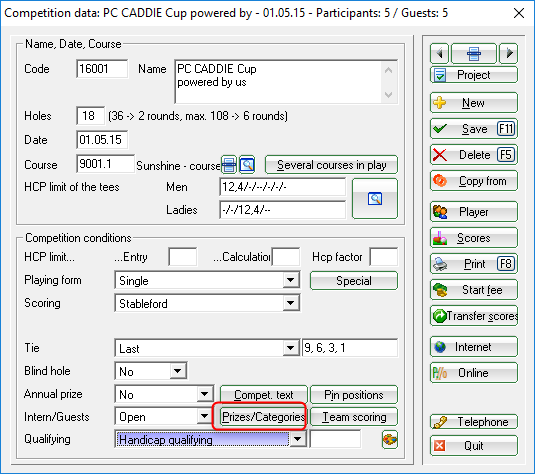This screenshot has width=535, height=474.
Task: Click the Holes field showing 18
Action: pos(90,116)
